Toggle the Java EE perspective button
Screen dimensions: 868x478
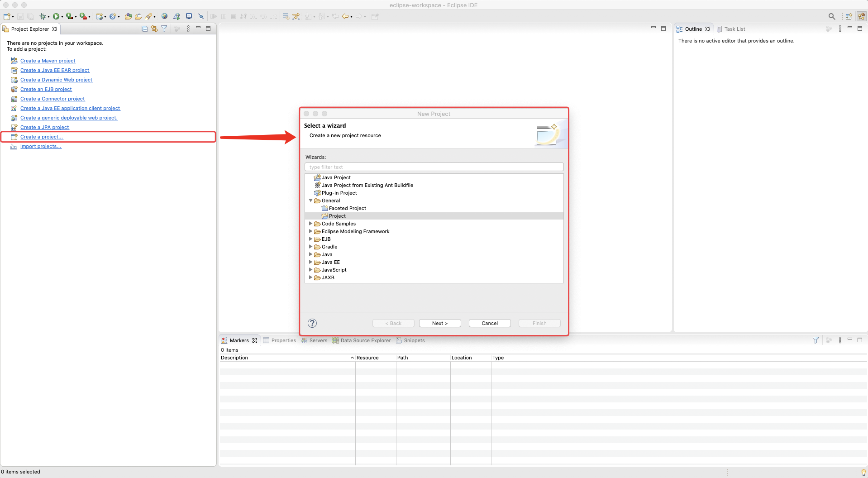861,16
